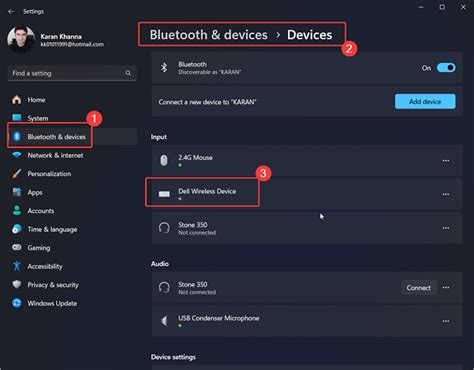474x370 pixels.
Task: Open Gaming settings
Action: (72, 248)
